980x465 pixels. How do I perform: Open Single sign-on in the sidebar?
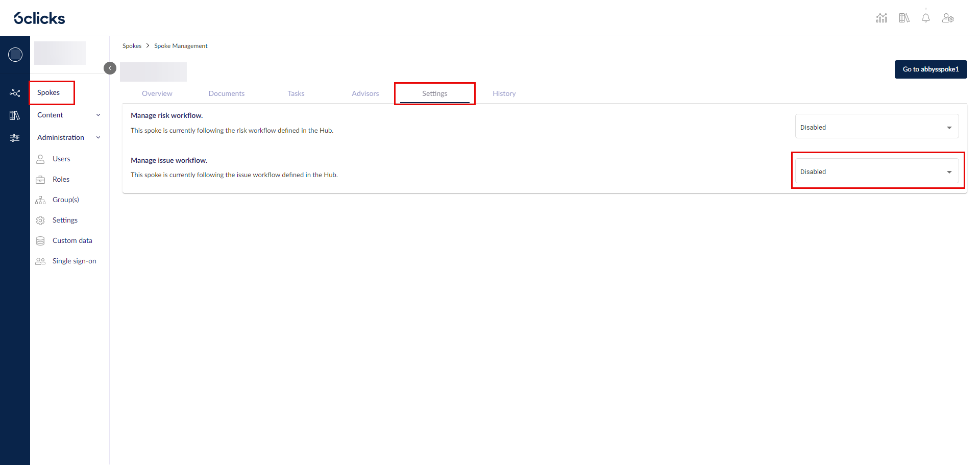pyautogui.click(x=74, y=261)
